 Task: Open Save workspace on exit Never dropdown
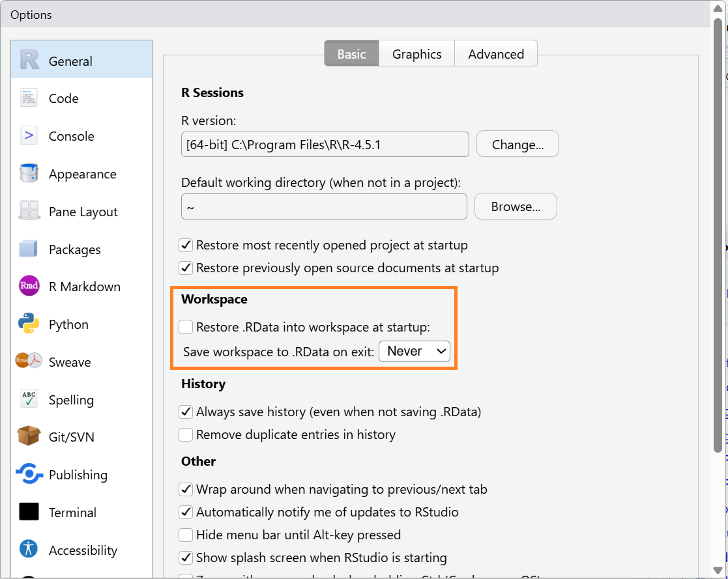tap(415, 351)
